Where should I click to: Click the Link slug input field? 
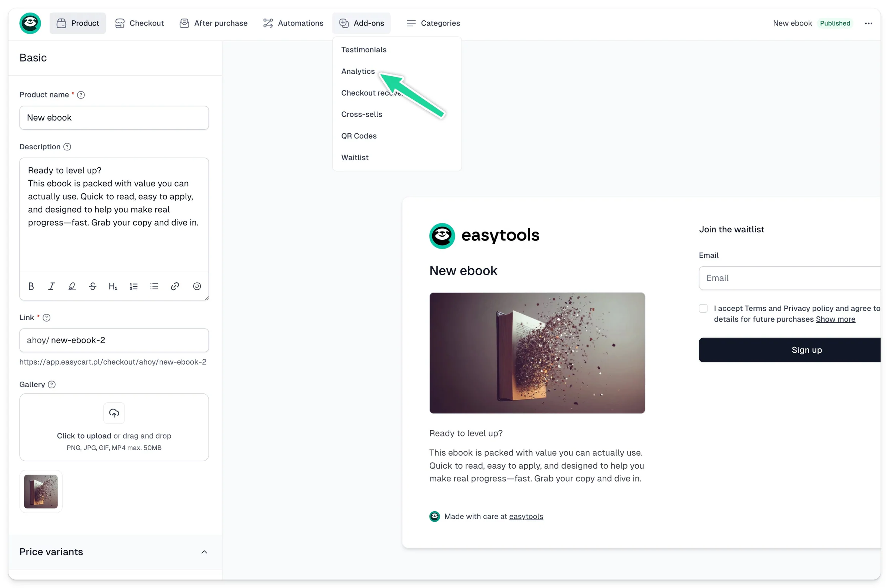click(x=114, y=340)
